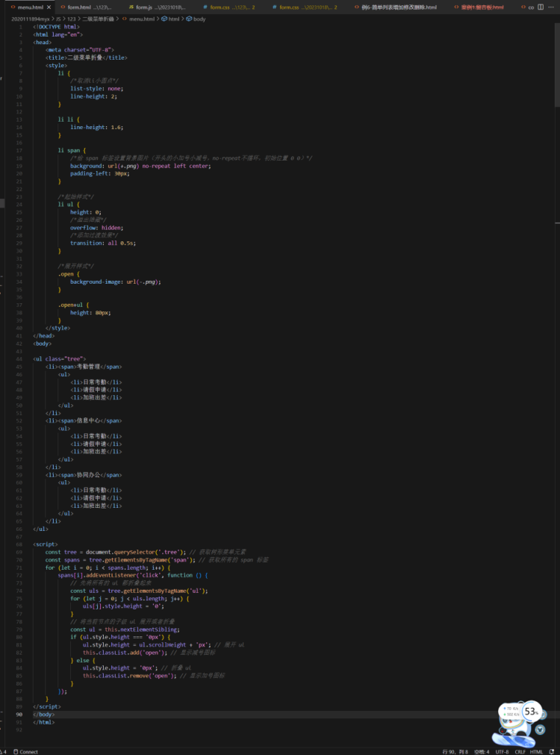Open the 二级菜单折叠 breadcrumb folder

[99, 19]
